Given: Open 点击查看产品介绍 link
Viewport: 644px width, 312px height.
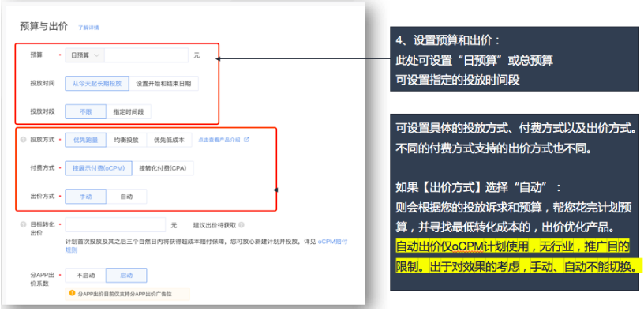Looking at the screenshot, I should tap(219, 140).
